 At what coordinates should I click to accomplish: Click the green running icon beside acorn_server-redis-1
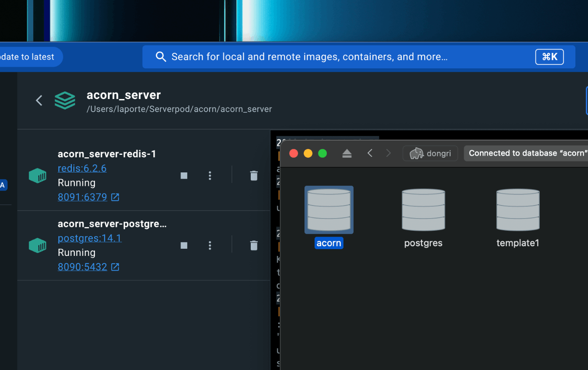pyautogui.click(x=37, y=176)
